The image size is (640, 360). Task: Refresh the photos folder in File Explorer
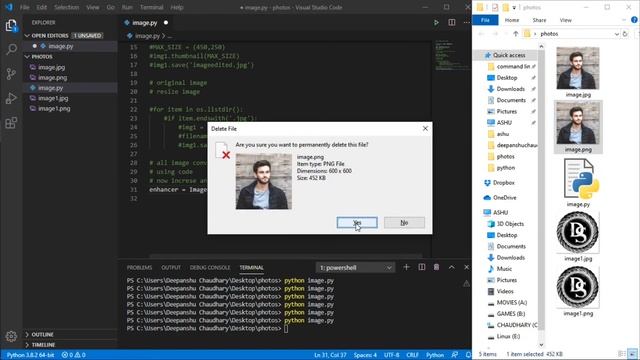point(625,34)
